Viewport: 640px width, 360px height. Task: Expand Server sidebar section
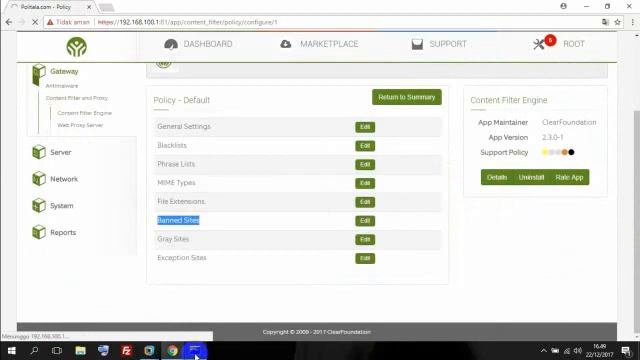(60, 152)
